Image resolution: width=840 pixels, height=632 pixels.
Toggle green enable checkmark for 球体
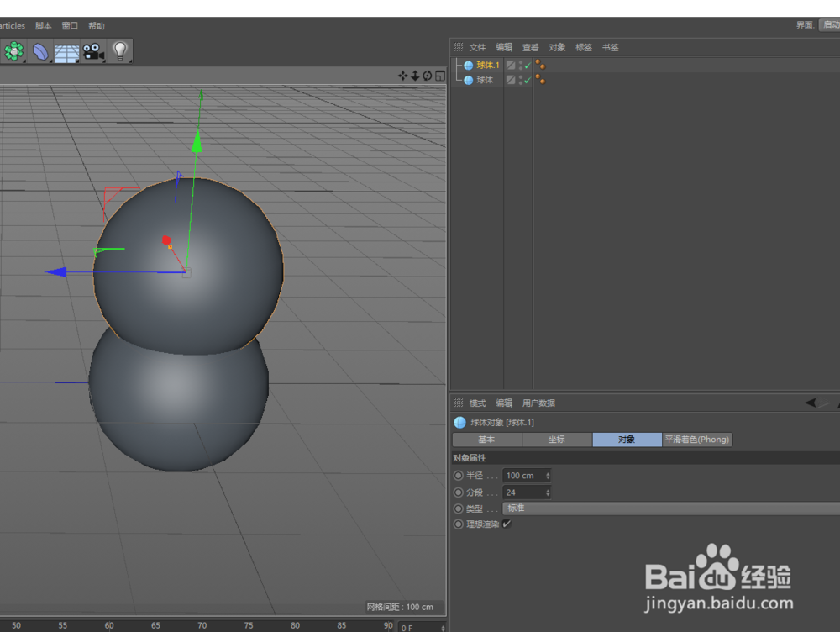click(528, 80)
